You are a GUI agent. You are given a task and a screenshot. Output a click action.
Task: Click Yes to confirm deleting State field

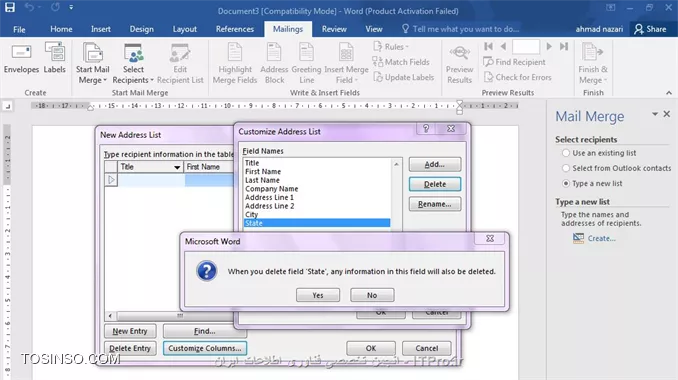(x=318, y=295)
